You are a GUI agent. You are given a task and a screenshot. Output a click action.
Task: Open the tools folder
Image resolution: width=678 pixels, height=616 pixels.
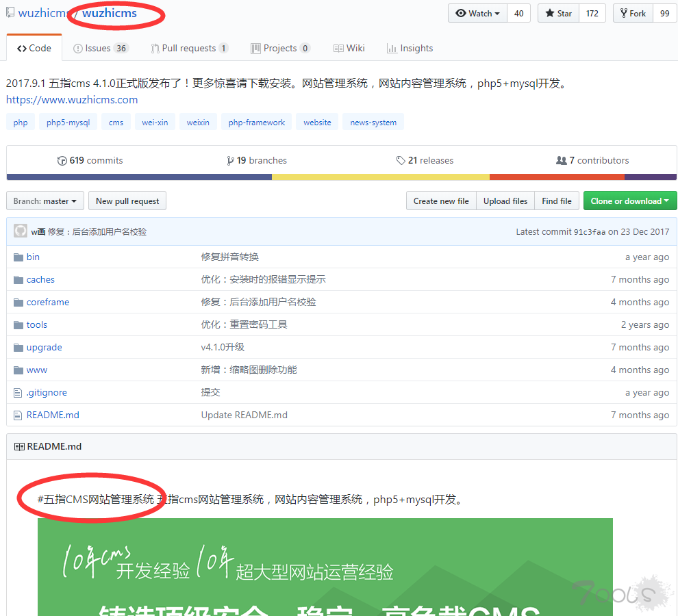click(37, 324)
